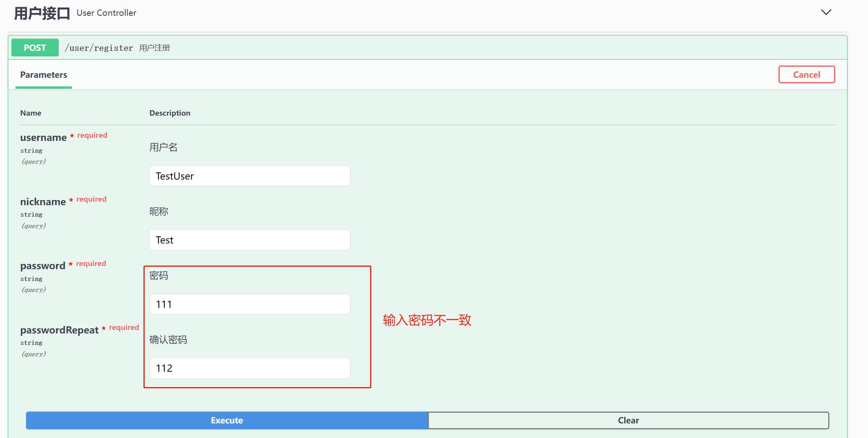Click the 确认密码 description label
The width and height of the screenshot is (868, 438).
168,340
